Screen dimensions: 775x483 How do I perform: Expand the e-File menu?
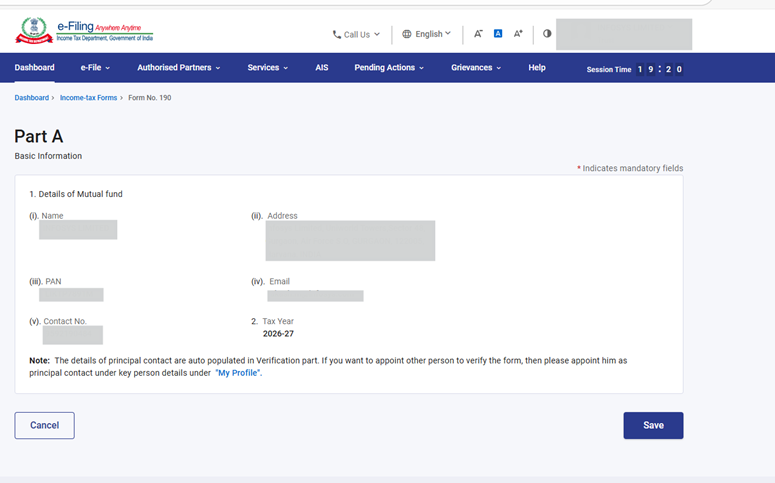(95, 68)
